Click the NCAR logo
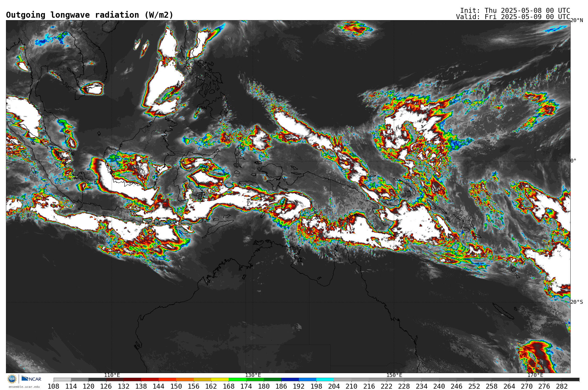588x390 pixels. pos(31,379)
